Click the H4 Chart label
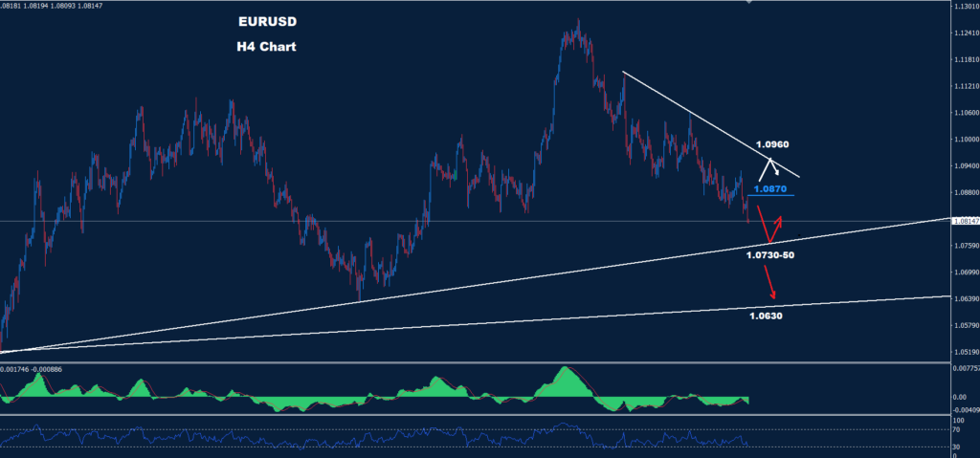This screenshot has width=980, height=458. pos(266,47)
